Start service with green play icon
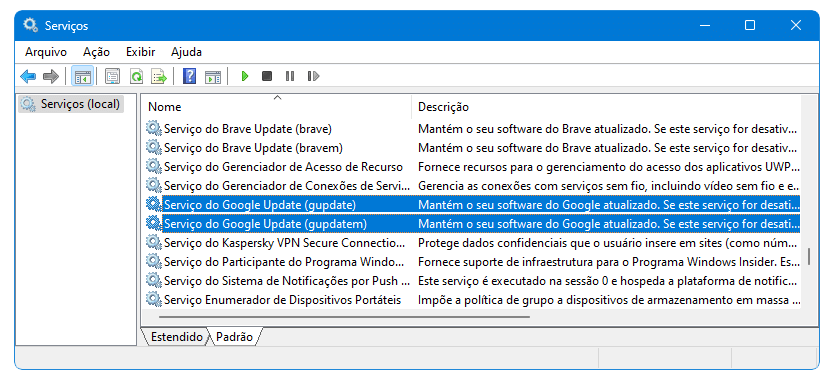This screenshot has width=829, height=386. (x=244, y=77)
